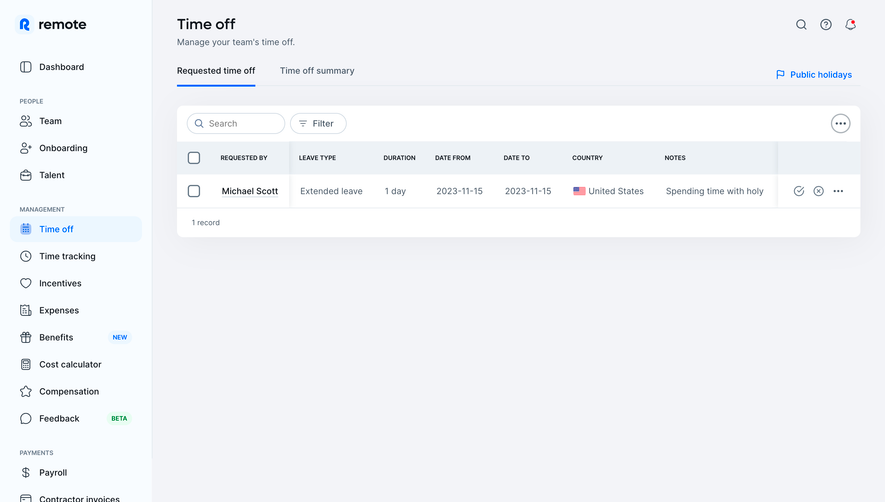This screenshot has height=502, width=885.
Task: Go to Time tracking menu item
Action: (x=76, y=256)
